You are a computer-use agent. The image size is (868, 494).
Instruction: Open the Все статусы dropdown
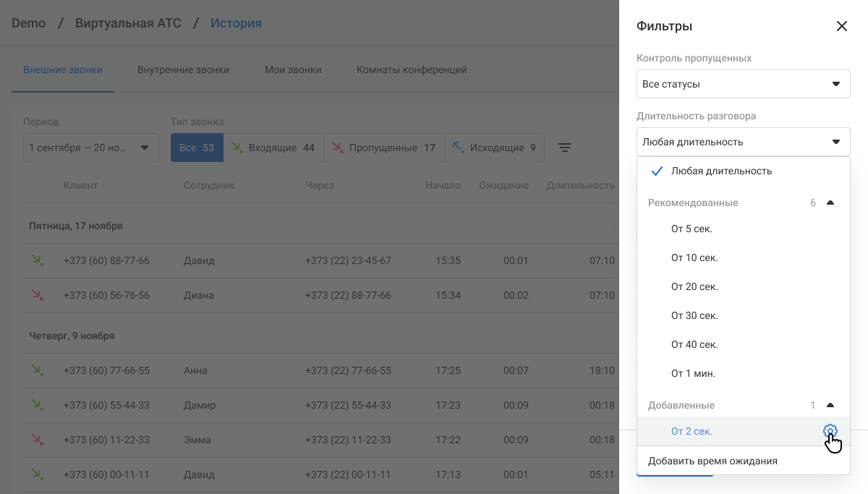pyautogui.click(x=743, y=84)
